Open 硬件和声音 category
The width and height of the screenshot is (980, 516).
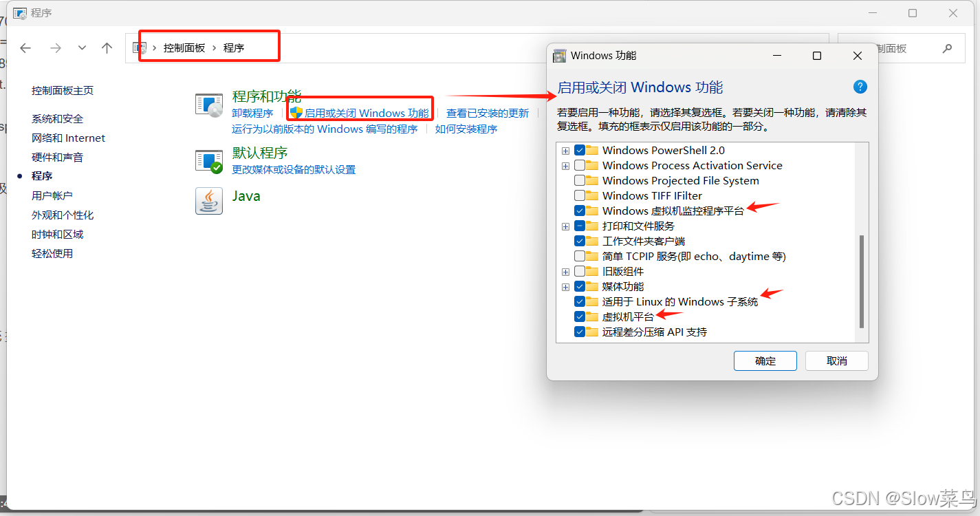57,157
